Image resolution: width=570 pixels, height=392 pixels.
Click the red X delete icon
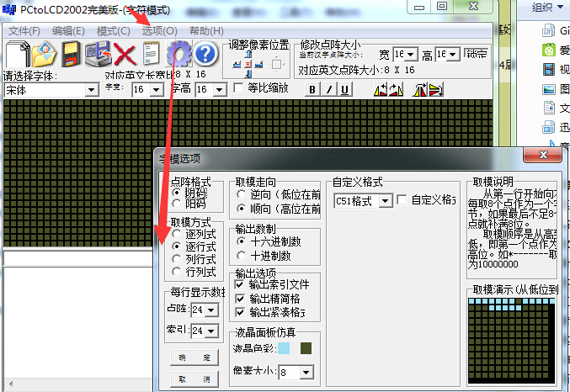pyautogui.click(x=125, y=56)
